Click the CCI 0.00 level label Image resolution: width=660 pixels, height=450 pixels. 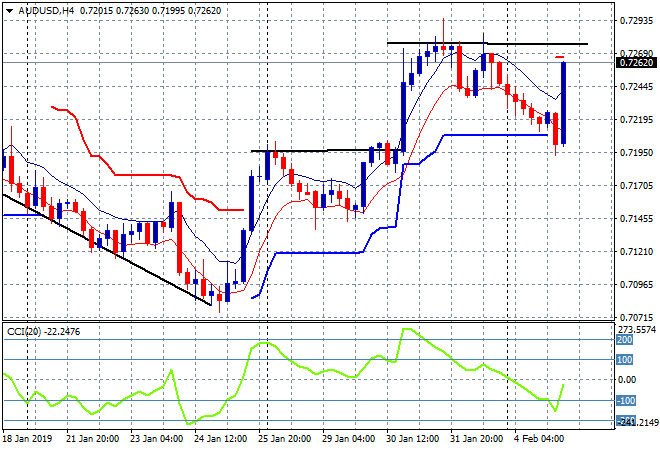click(627, 380)
